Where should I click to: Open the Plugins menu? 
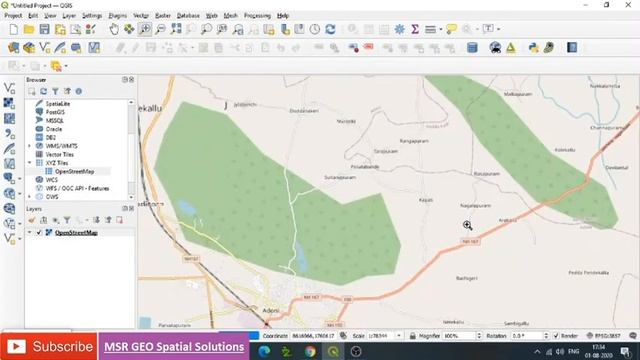coord(118,16)
